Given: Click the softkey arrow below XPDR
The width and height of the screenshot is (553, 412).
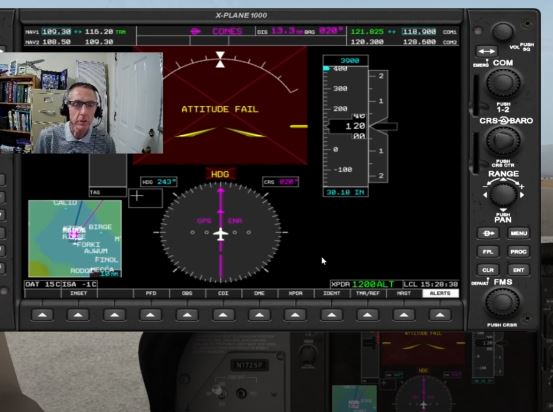Looking at the screenshot, I should 295,315.
